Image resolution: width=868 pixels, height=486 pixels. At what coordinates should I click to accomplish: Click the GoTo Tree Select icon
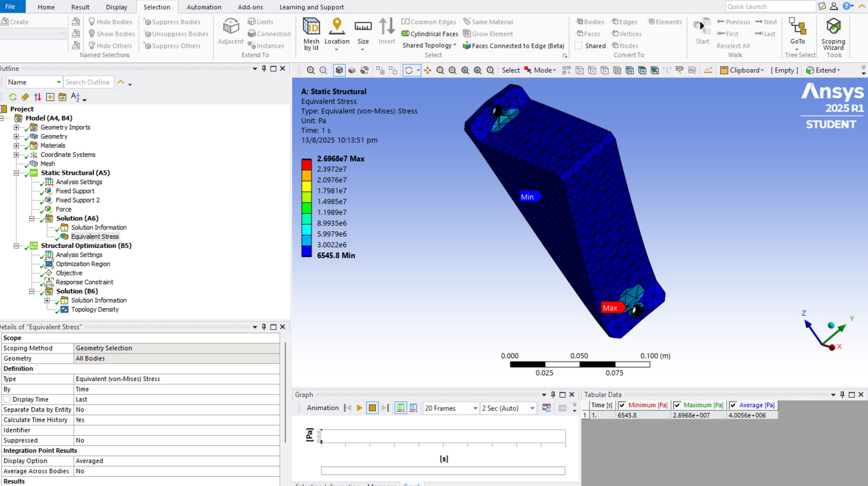tap(798, 33)
